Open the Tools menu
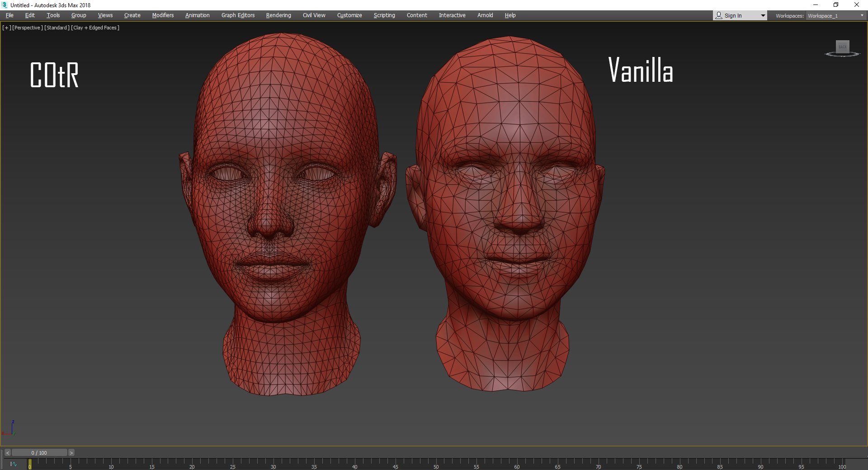Image resolution: width=868 pixels, height=470 pixels. point(53,15)
